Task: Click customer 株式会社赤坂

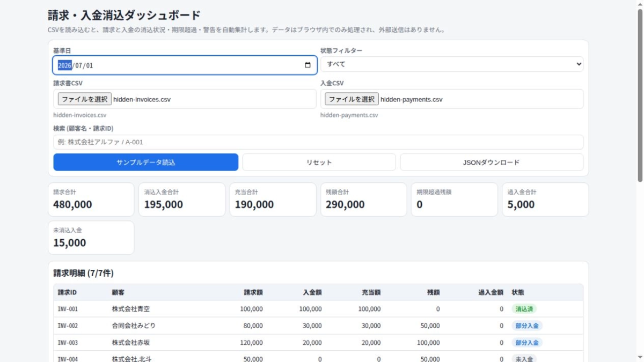Action: click(x=131, y=342)
